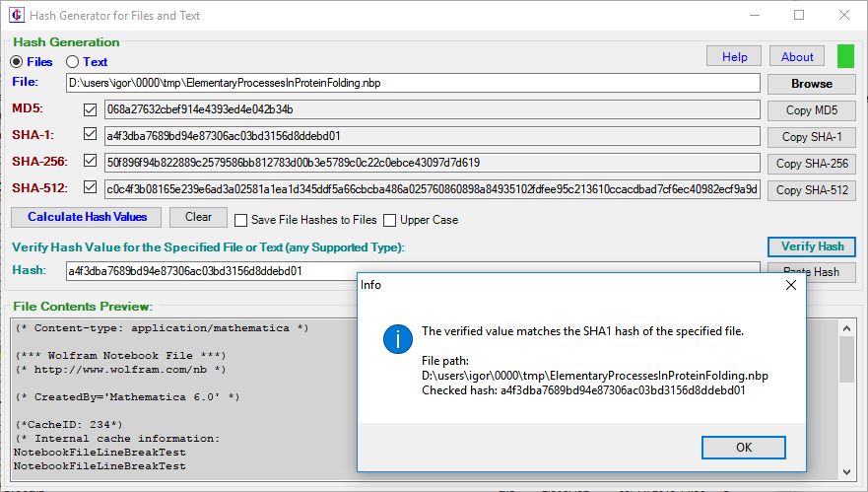Screen dimensions: 868x492
Task: Copy the SHA-256 hash value
Action: [811, 164]
